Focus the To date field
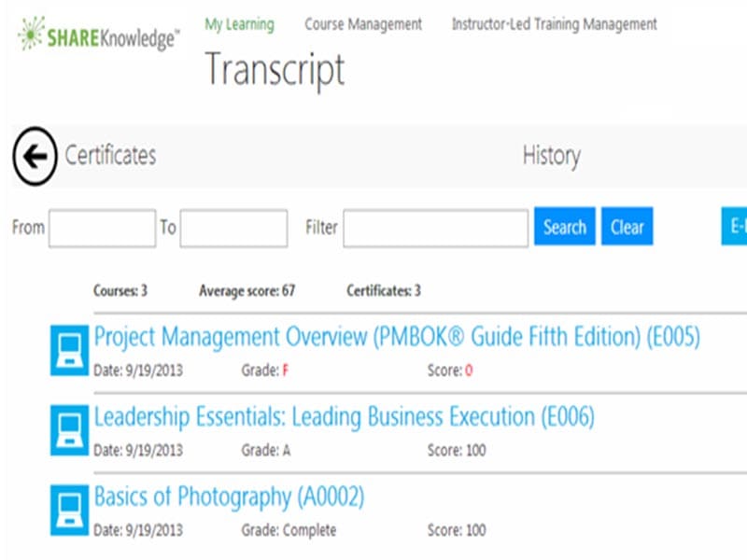747x560 pixels. point(233,228)
